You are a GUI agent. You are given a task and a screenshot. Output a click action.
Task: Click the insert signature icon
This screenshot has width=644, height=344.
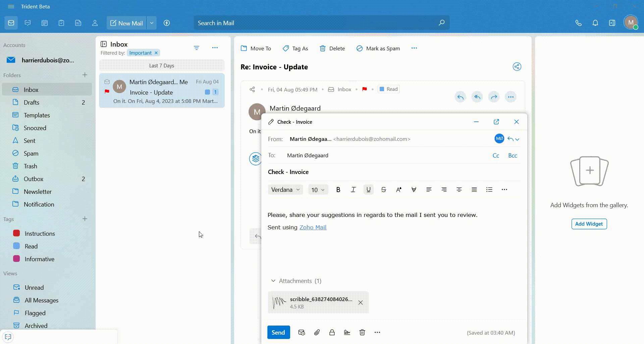click(347, 332)
